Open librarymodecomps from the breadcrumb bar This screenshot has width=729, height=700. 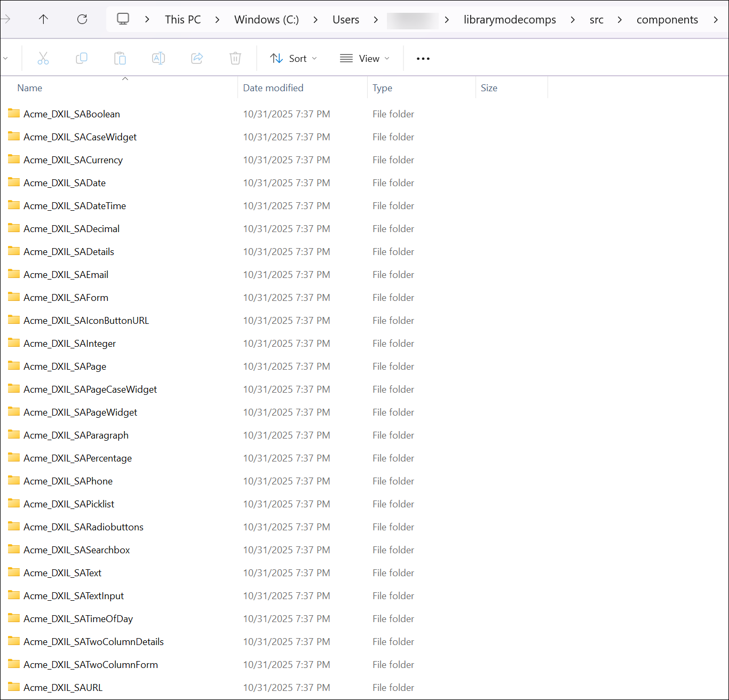[x=509, y=19]
